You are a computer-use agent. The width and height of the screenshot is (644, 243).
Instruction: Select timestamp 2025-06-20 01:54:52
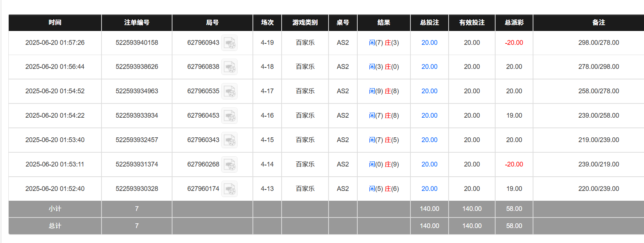tap(55, 91)
